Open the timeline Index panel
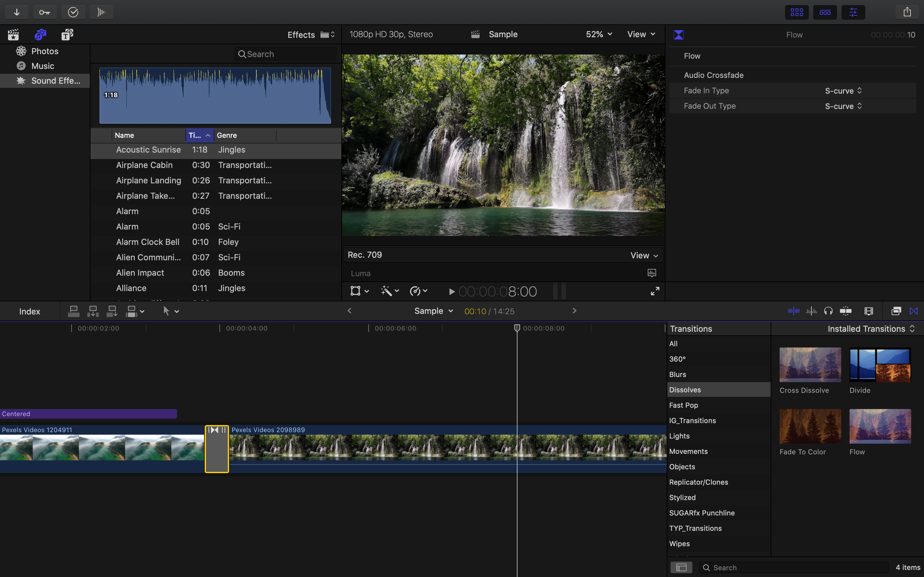Screen dimensions: 924x577 [30, 311]
